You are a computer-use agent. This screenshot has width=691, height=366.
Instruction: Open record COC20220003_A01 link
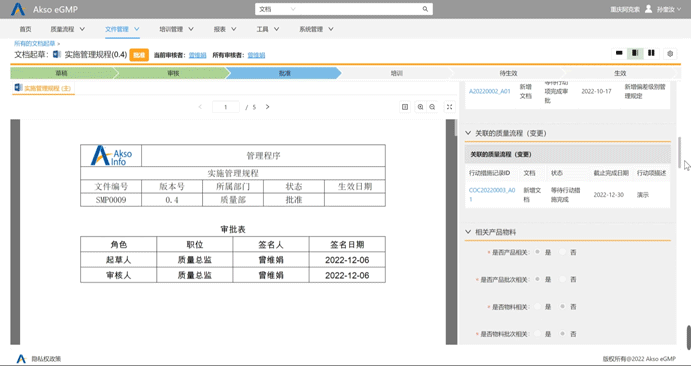click(492, 195)
